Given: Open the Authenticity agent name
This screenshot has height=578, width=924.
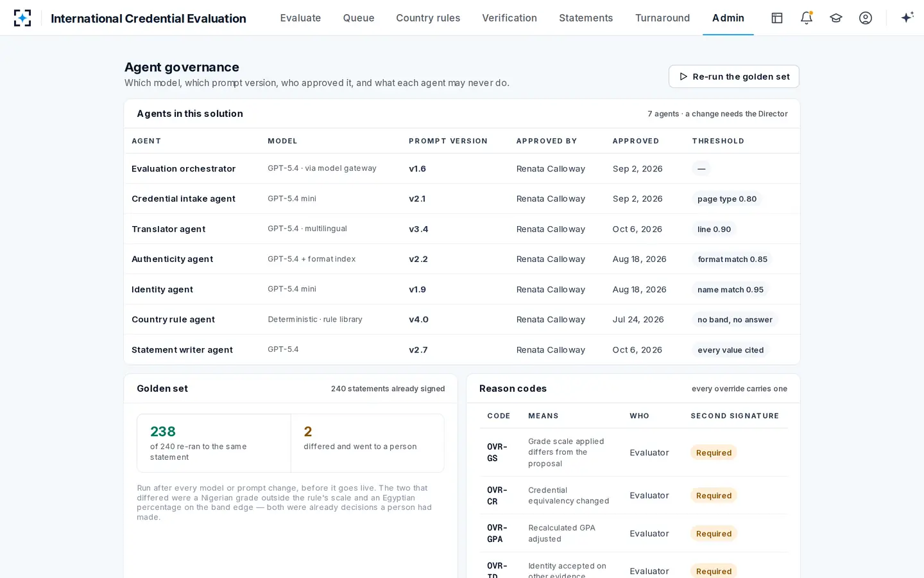Looking at the screenshot, I should click(173, 259).
